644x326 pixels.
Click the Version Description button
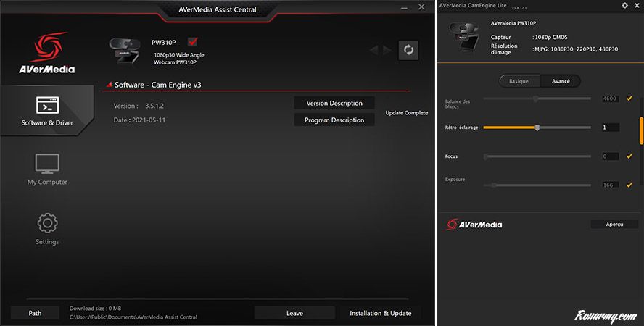click(x=334, y=103)
